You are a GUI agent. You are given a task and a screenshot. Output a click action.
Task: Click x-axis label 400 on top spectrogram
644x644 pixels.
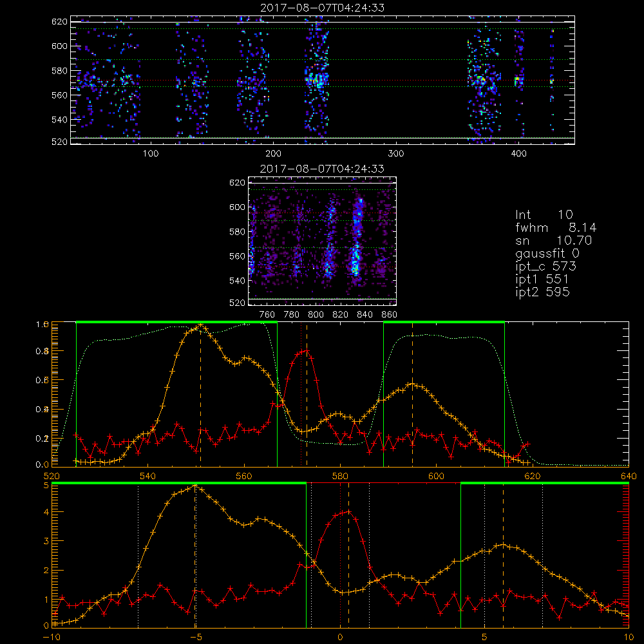coord(518,154)
